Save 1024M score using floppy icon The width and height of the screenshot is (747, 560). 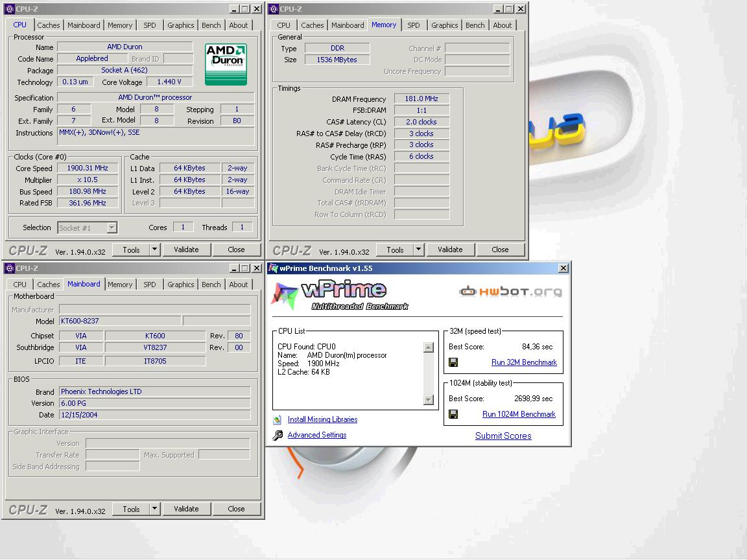pos(453,414)
